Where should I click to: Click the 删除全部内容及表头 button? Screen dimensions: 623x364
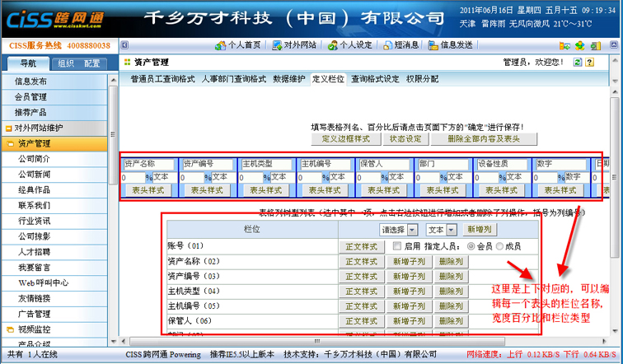coord(484,138)
